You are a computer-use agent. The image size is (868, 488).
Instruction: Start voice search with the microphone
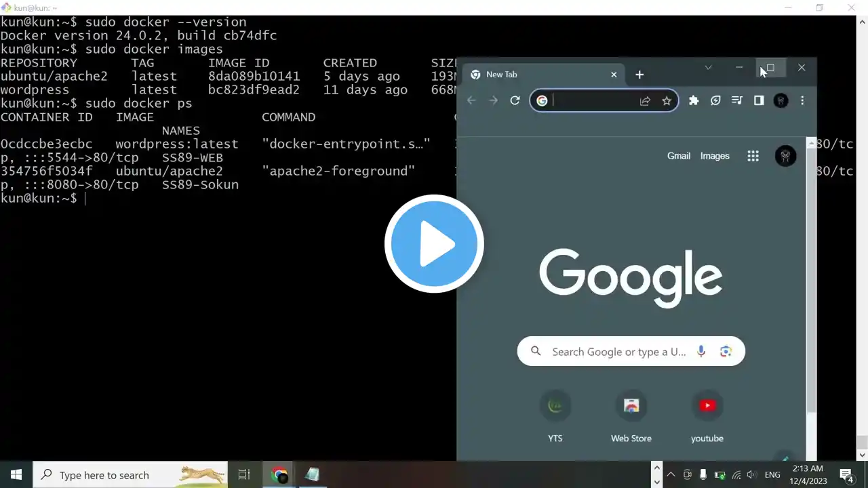pos(701,351)
